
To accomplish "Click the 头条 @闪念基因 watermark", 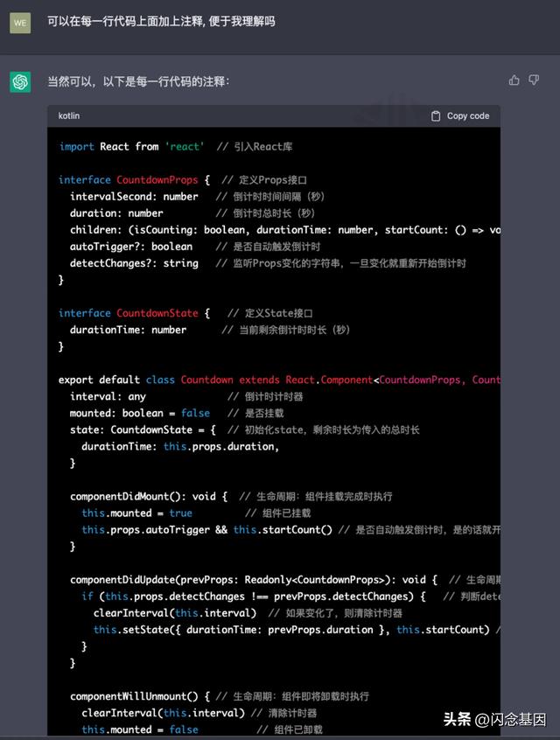I will coord(494,720).
